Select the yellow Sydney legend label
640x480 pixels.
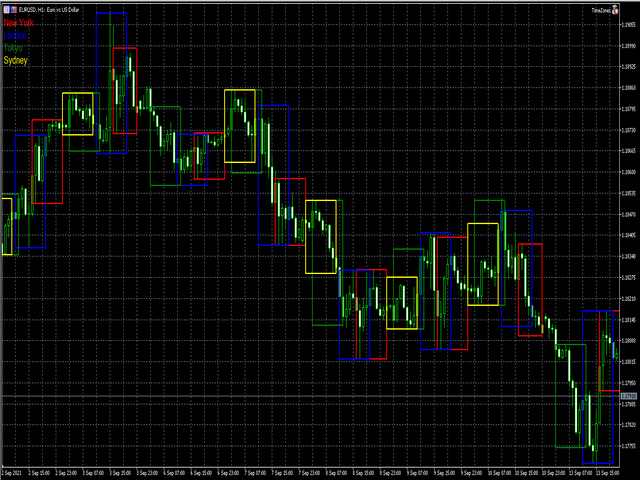point(16,61)
